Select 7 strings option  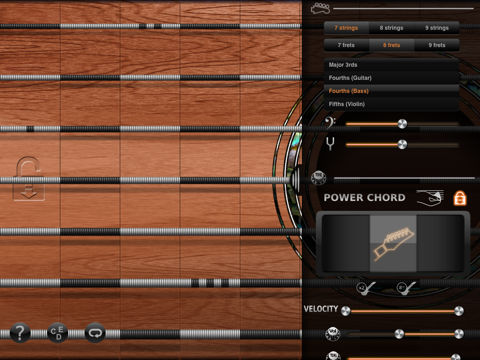tap(346, 28)
